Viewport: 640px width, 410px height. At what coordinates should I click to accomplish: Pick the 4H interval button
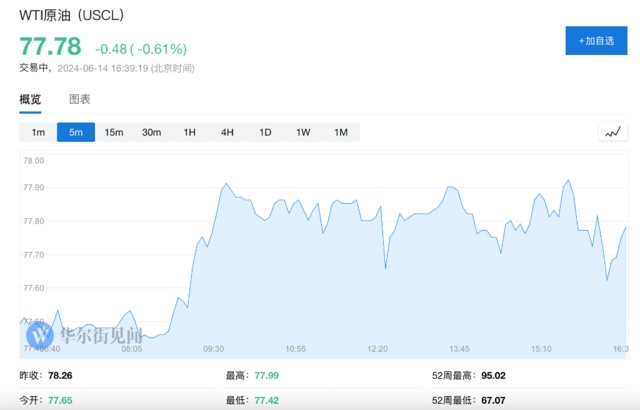[227, 133]
